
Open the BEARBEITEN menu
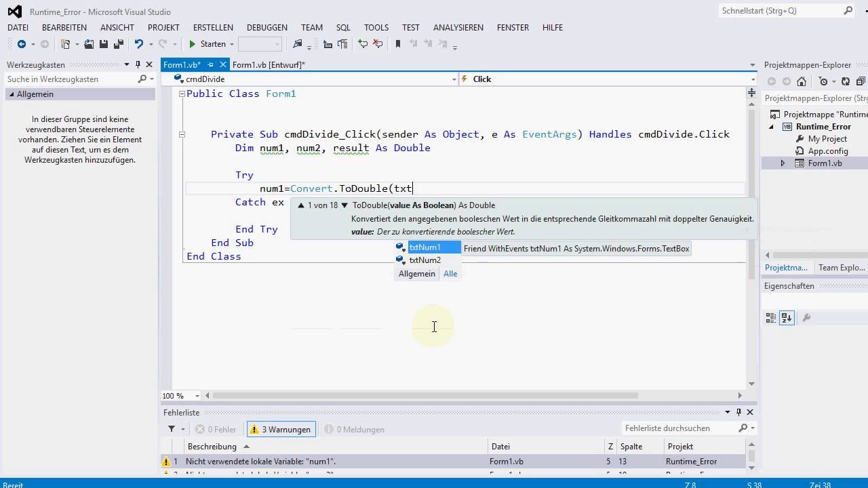click(x=64, y=28)
